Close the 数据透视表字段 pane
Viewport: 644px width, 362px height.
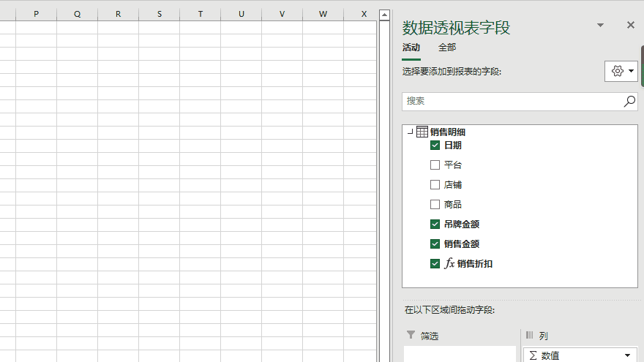coord(630,25)
